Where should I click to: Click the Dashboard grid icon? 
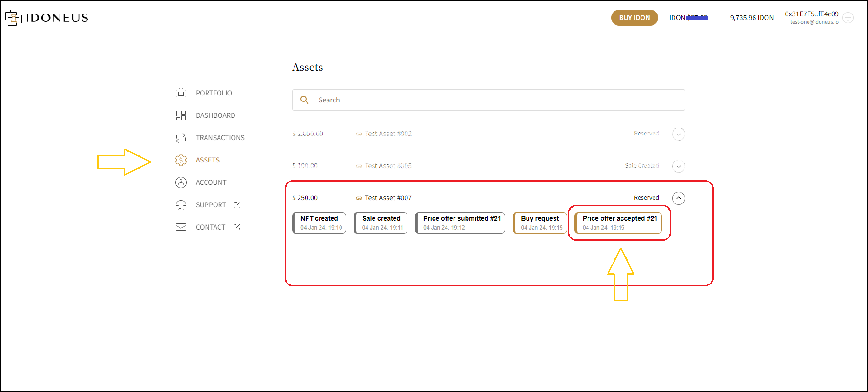181,115
